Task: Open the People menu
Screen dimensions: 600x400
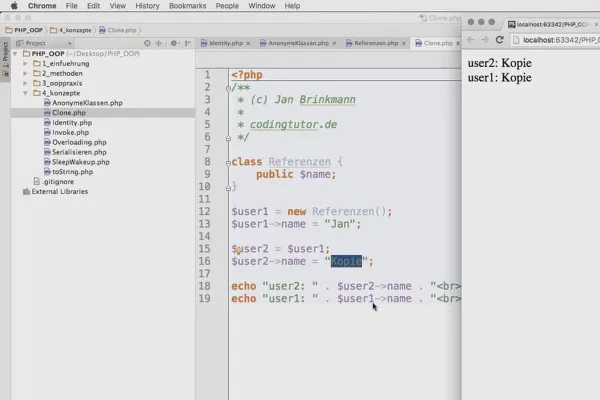Action: point(227,6)
